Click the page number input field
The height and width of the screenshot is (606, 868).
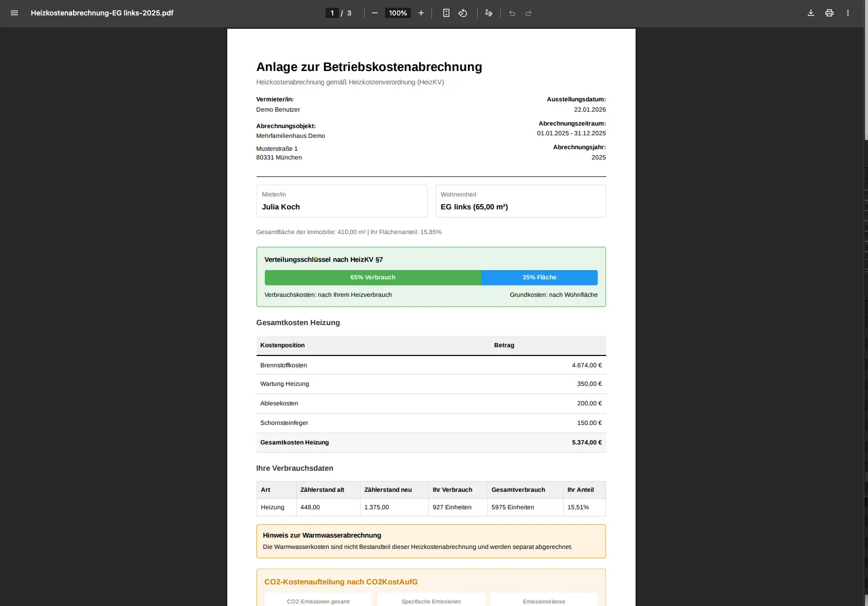click(x=332, y=13)
